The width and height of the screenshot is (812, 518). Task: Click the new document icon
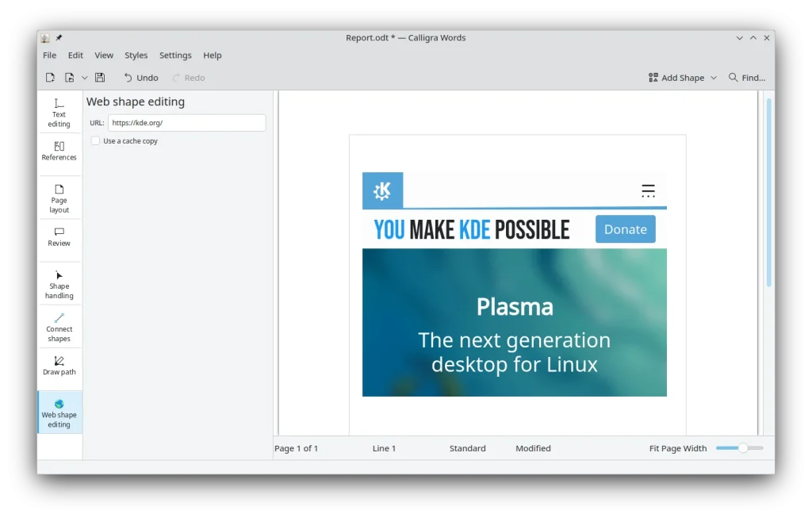(50, 78)
